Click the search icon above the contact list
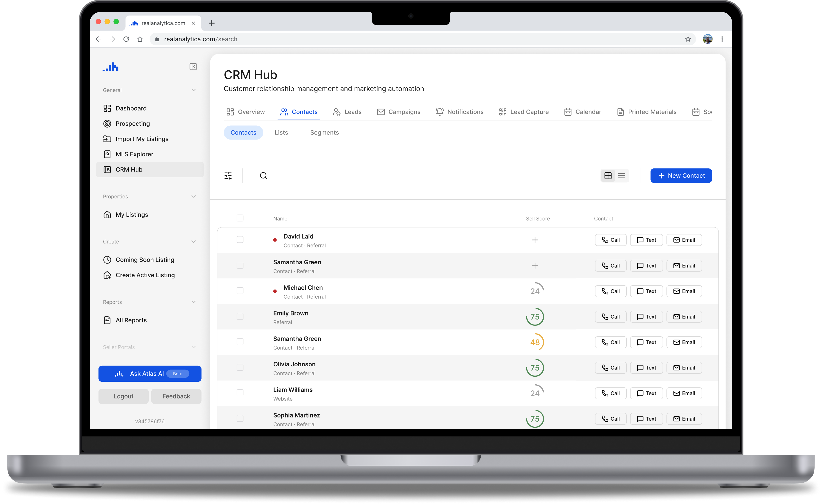This screenshot has height=504, width=822. pos(263,175)
